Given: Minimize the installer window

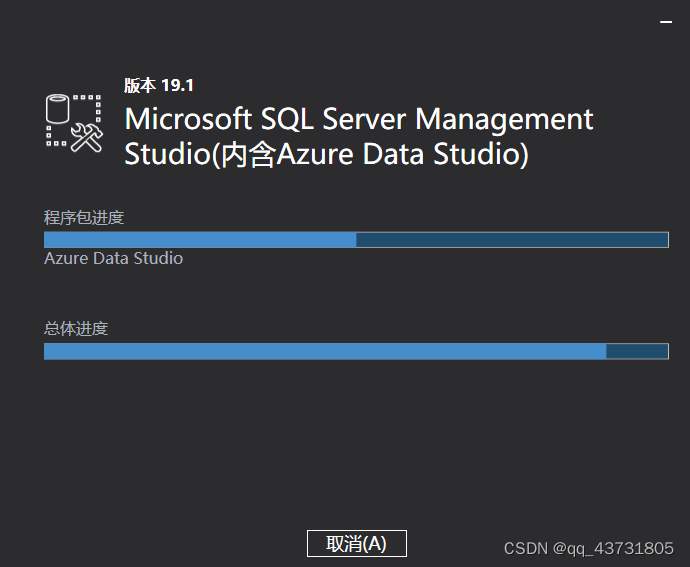Looking at the screenshot, I should point(666,21).
